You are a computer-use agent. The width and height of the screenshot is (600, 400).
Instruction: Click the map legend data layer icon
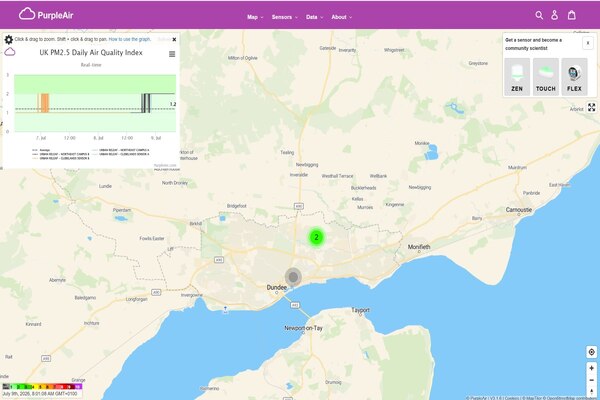[x=6, y=387]
